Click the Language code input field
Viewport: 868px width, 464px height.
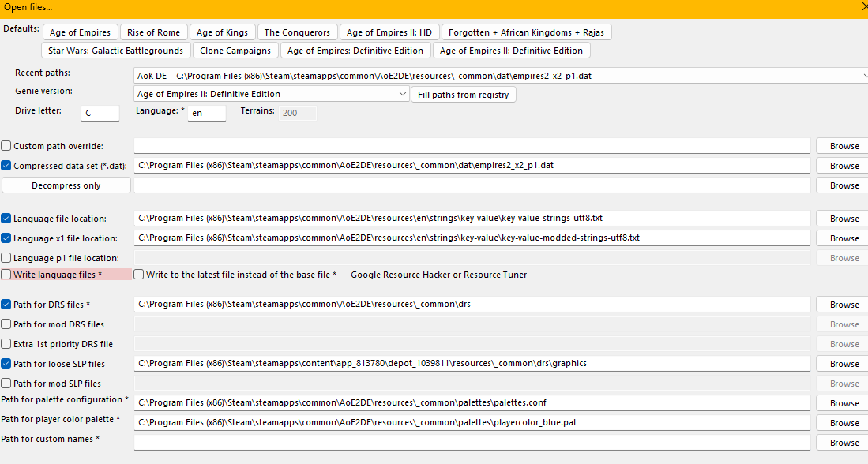tap(207, 113)
